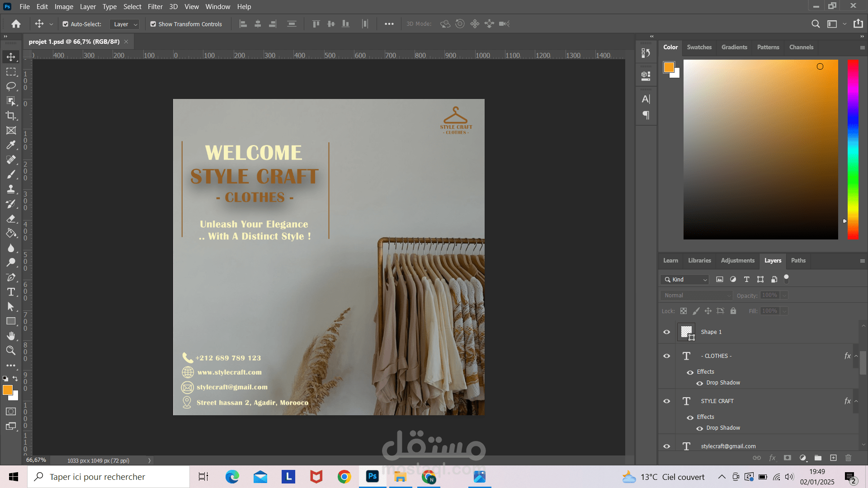
Task: Open the Auto-Select Layer dropdown
Action: [x=125, y=24]
